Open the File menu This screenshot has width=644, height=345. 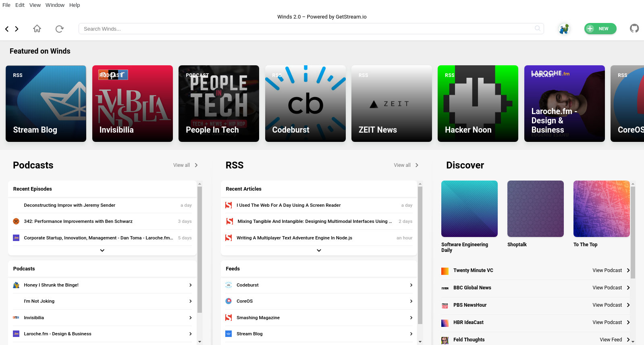click(x=6, y=5)
